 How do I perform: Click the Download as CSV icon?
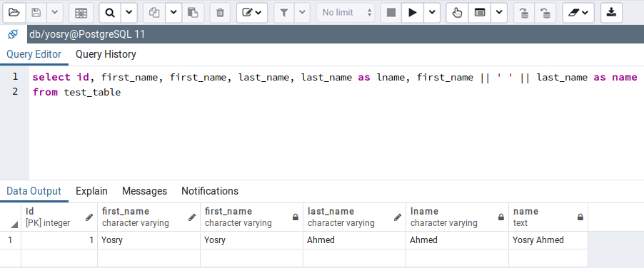611,13
